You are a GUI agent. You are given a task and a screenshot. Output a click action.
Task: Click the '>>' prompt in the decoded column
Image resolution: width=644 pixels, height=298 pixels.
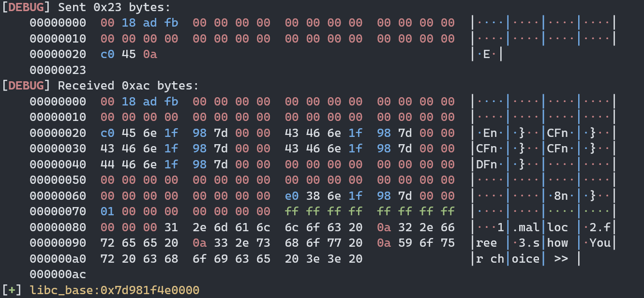coord(561,259)
